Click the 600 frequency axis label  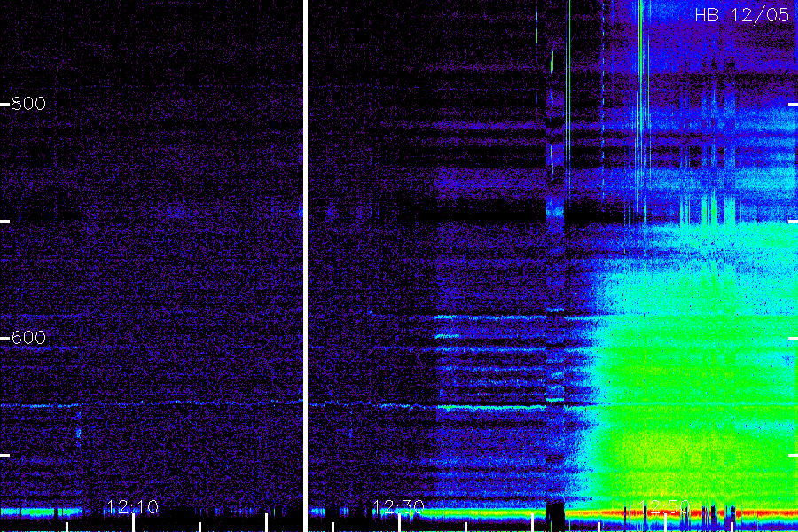point(28,338)
